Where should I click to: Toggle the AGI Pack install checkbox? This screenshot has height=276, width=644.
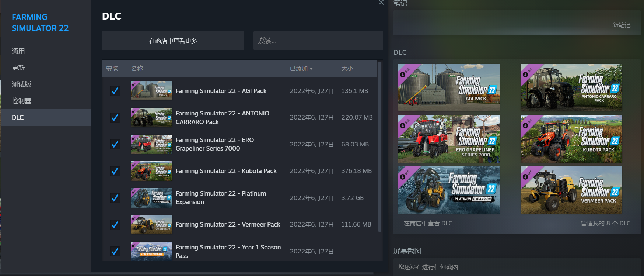(115, 91)
